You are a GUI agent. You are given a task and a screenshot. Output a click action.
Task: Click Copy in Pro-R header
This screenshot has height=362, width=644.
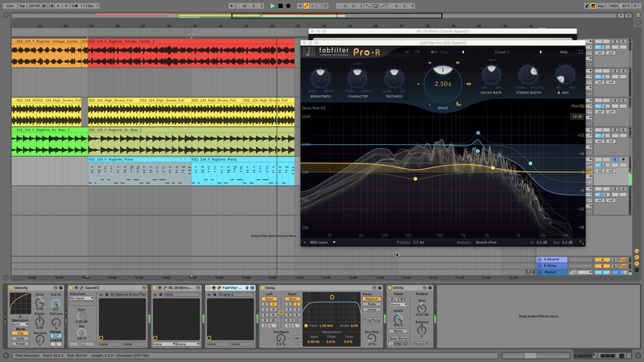[444, 52]
